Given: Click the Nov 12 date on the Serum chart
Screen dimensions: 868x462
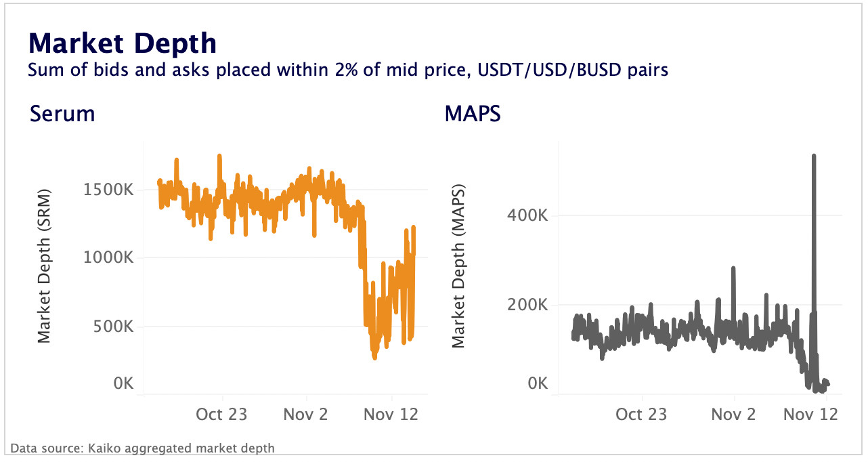Looking at the screenshot, I should [391, 414].
